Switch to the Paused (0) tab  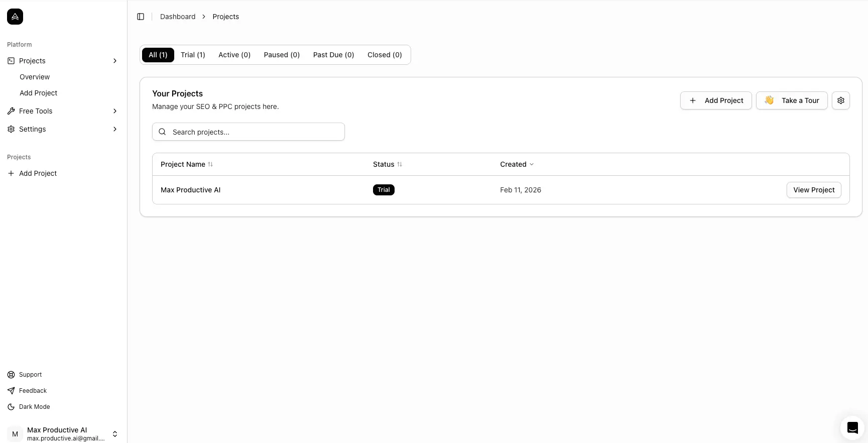pos(282,55)
